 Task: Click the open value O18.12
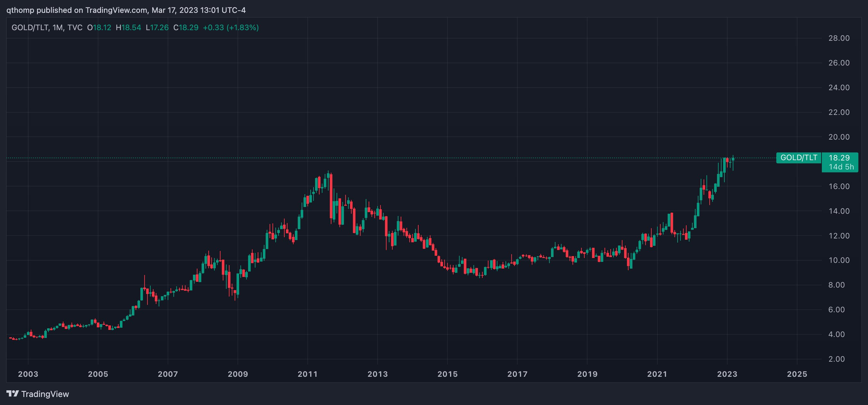point(99,28)
